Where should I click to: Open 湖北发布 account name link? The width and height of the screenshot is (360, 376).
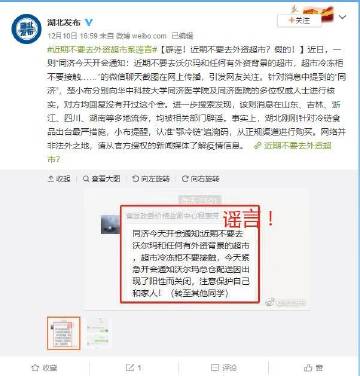tap(64, 22)
